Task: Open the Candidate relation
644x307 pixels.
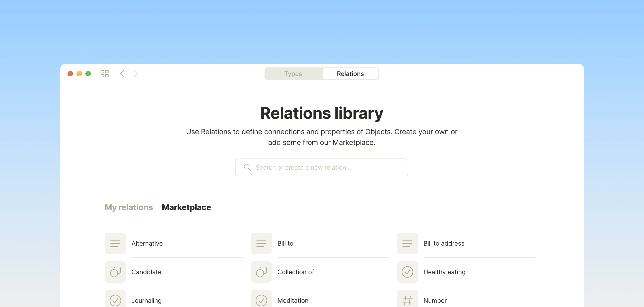Action: coord(174,272)
